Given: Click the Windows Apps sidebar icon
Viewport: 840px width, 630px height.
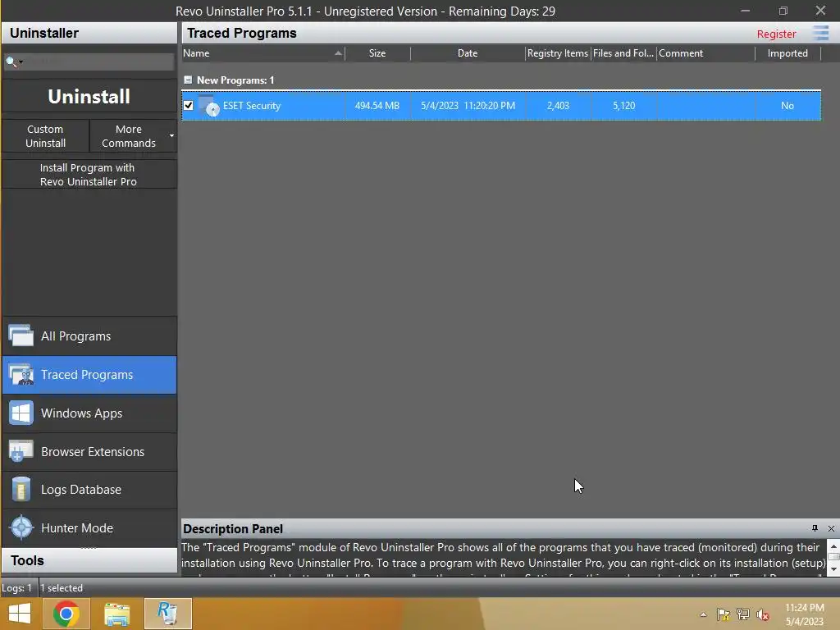Looking at the screenshot, I should point(21,413).
